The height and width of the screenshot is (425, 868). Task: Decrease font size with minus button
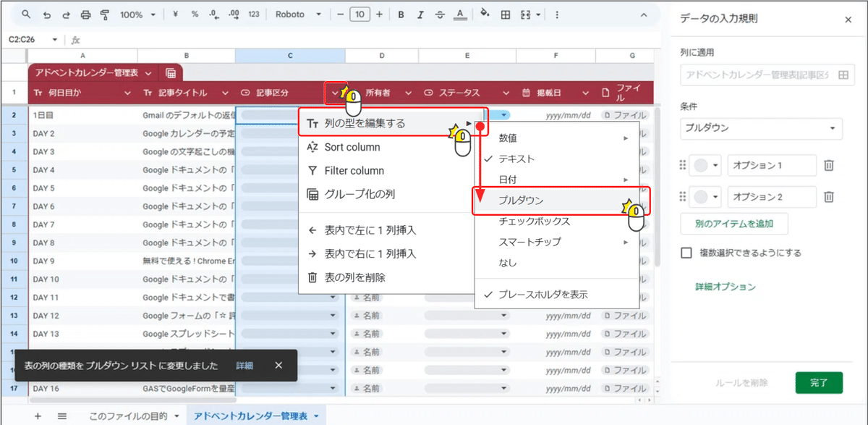[341, 14]
